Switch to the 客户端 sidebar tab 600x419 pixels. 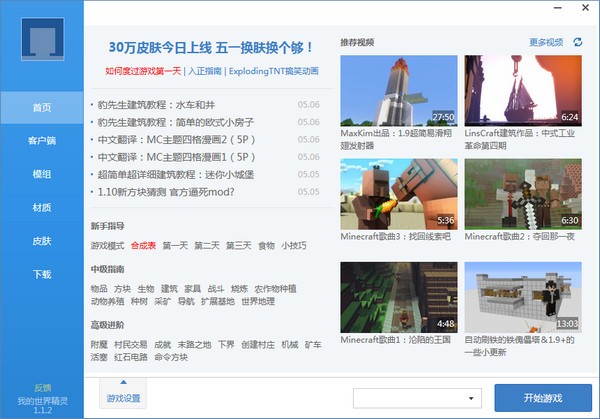tap(42, 141)
